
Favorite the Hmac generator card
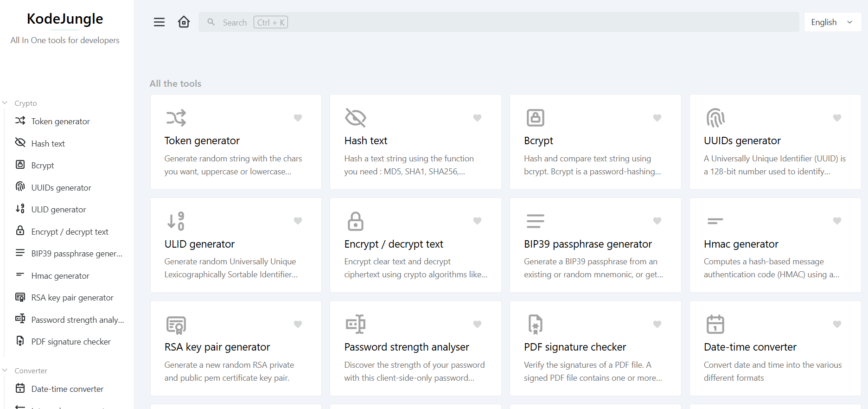click(837, 221)
